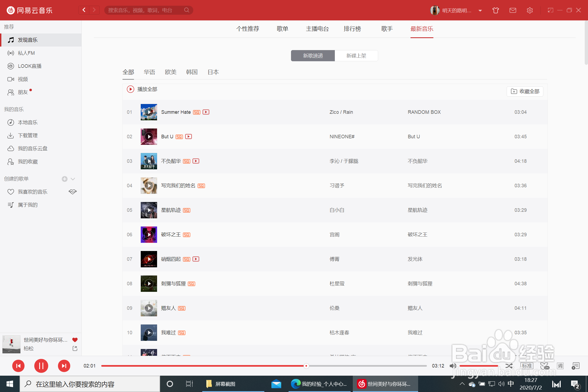Click the skin theme shirt icon
The image size is (588, 392).
[x=495, y=10]
